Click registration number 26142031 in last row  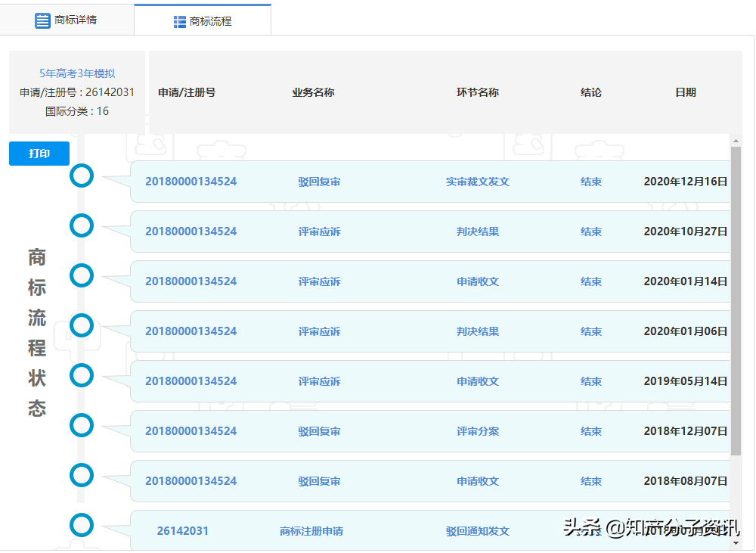pyautogui.click(x=182, y=531)
